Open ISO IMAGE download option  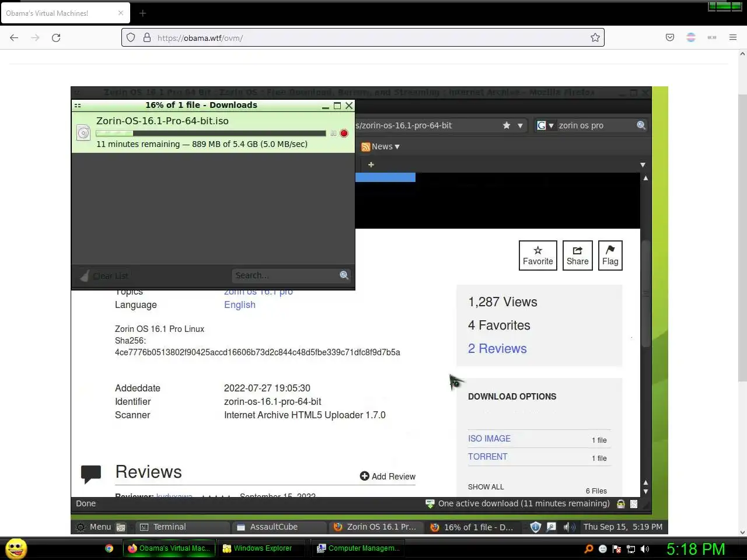pos(489,439)
